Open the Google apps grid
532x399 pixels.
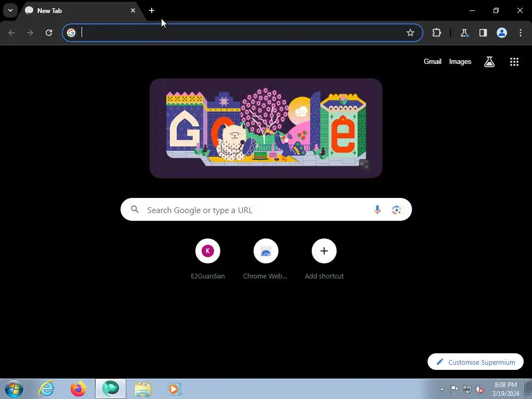(x=514, y=62)
